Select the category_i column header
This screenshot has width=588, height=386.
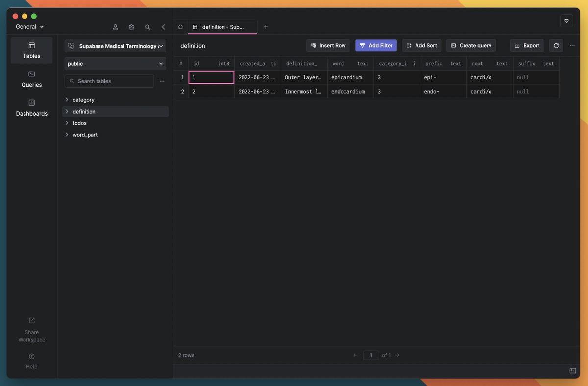coord(397,64)
